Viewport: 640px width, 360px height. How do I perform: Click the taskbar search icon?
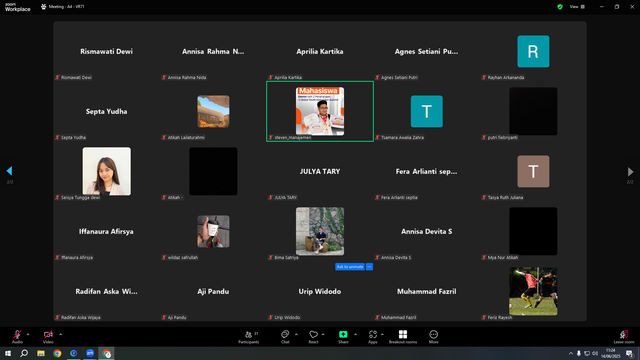pos(24,353)
